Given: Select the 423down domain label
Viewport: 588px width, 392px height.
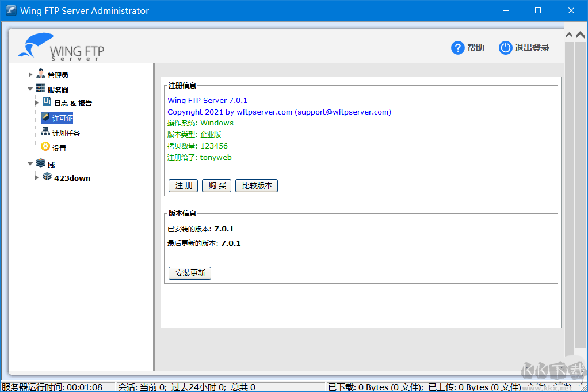Looking at the screenshot, I should pos(72,178).
